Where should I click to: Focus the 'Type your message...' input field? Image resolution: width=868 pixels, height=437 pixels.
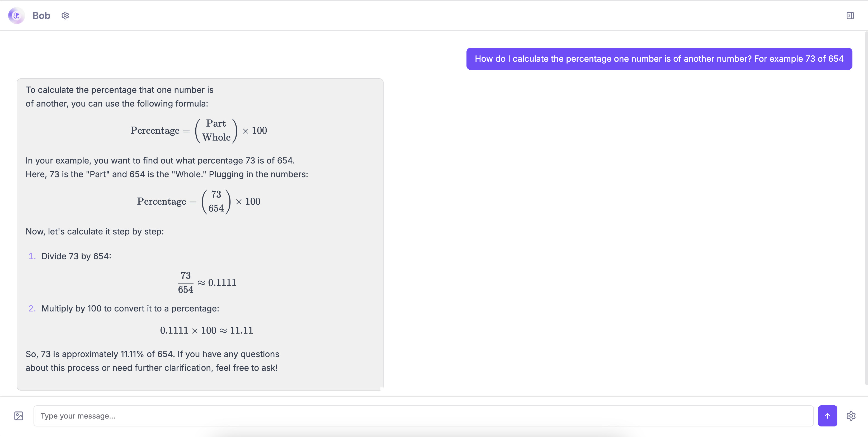(x=423, y=416)
